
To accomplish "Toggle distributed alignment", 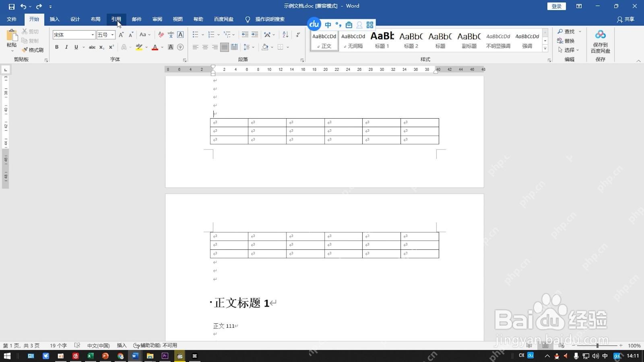I will tap(234, 47).
